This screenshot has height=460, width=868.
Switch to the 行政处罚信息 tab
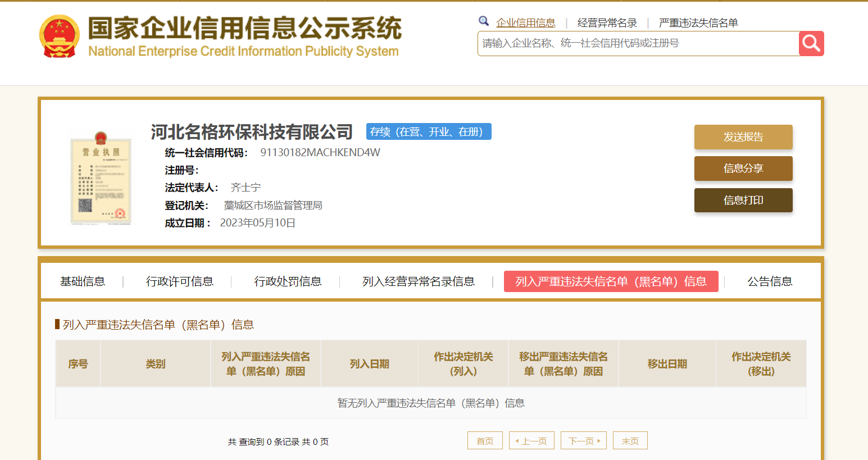288,281
